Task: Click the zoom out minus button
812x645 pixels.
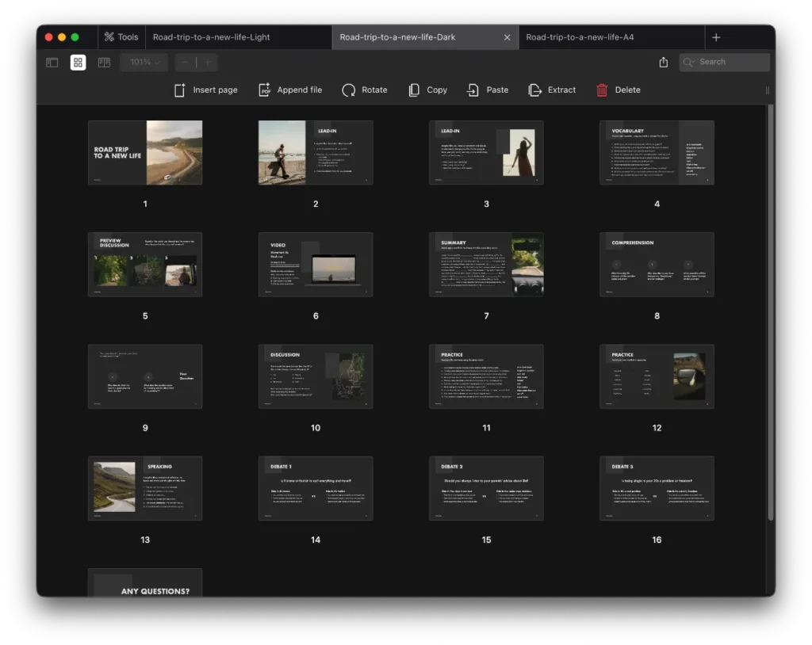Action: tap(186, 63)
